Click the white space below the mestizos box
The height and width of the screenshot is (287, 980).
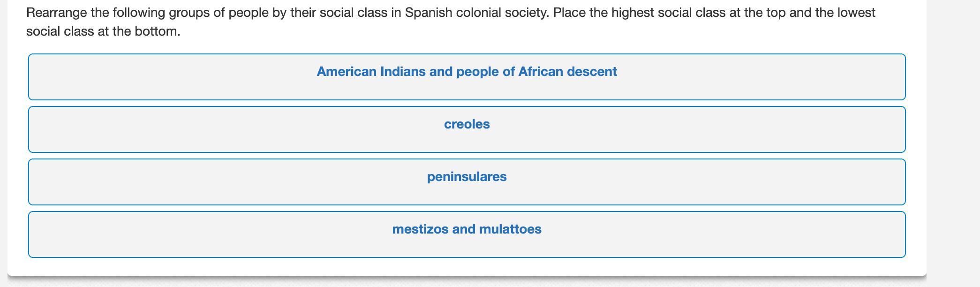[467, 266]
